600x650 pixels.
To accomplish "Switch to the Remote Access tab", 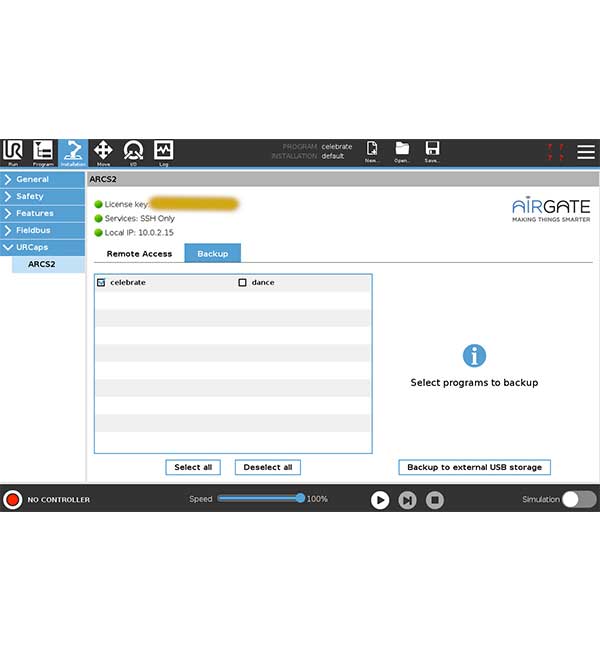I will pos(139,254).
